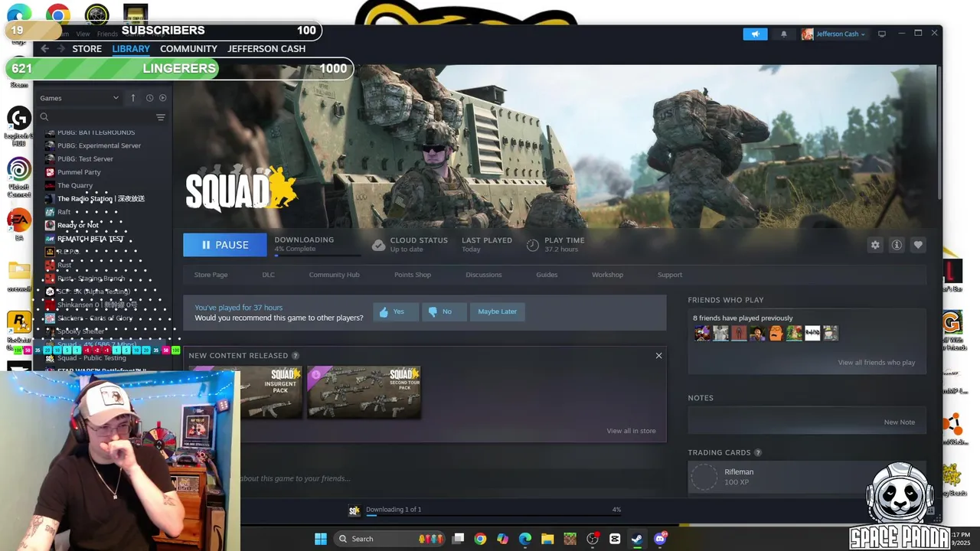
Task: Open Microsoft Edge from the taskbar
Action: (525, 539)
